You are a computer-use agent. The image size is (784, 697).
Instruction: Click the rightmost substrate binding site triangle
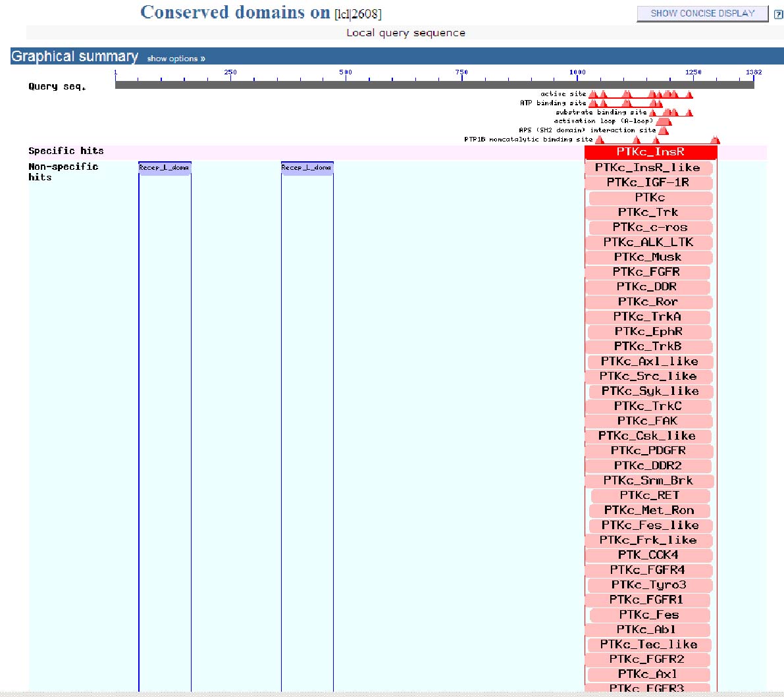tap(689, 113)
